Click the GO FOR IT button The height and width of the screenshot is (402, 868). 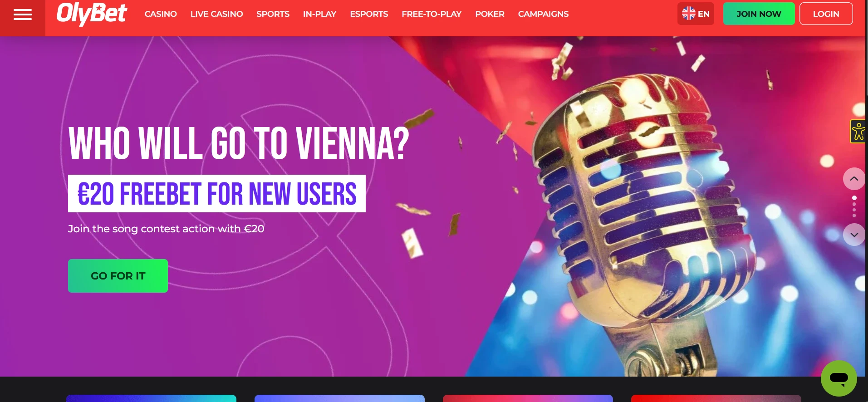point(118,276)
